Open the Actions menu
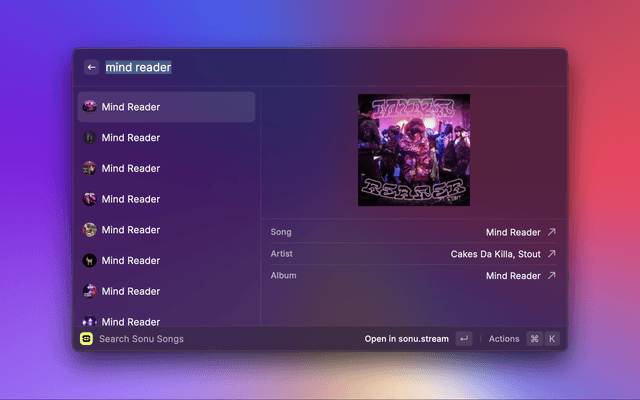This screenshot has height=400, width=640. (504, 339)
